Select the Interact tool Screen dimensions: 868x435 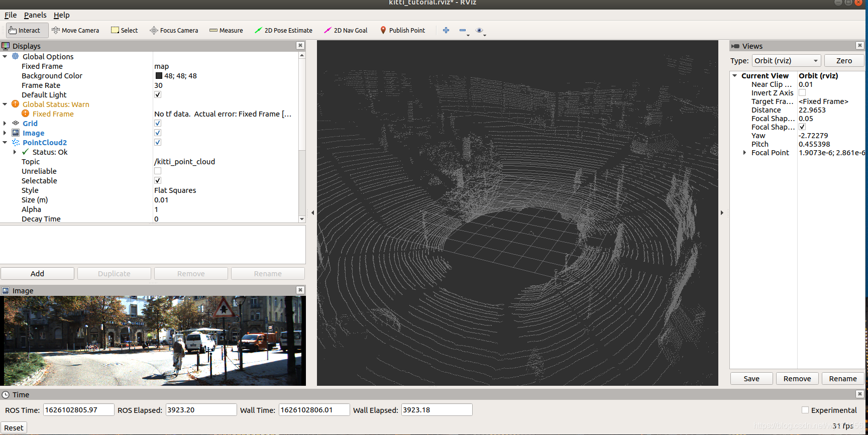27,30
